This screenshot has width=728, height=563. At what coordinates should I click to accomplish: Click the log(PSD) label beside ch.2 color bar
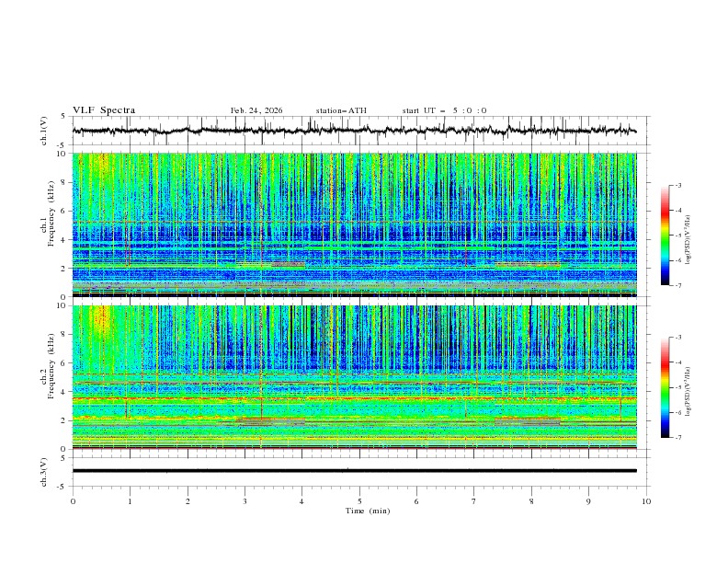coord(688,392)
